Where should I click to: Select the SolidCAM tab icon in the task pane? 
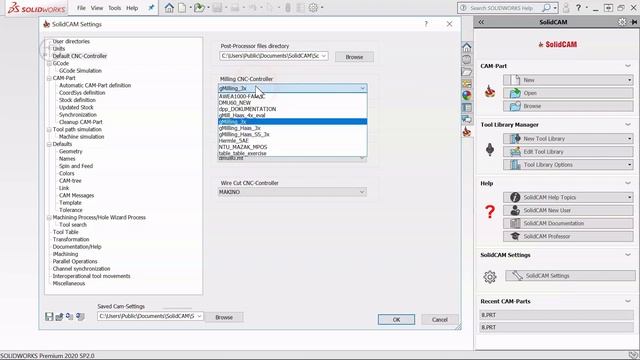coord(467,131)
